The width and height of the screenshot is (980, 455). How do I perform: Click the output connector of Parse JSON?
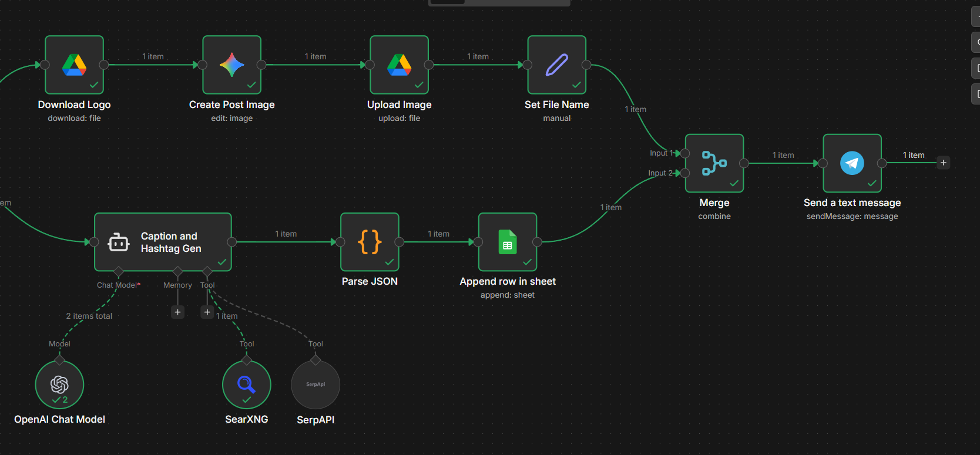(x=400, y=242)
